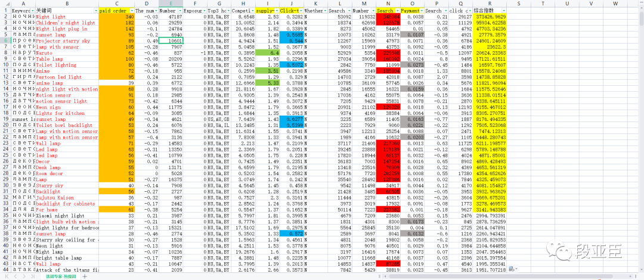Open the 关键词 column filter dropdown
This screenshot has width=644, height=280.
[x=96, y=11]
